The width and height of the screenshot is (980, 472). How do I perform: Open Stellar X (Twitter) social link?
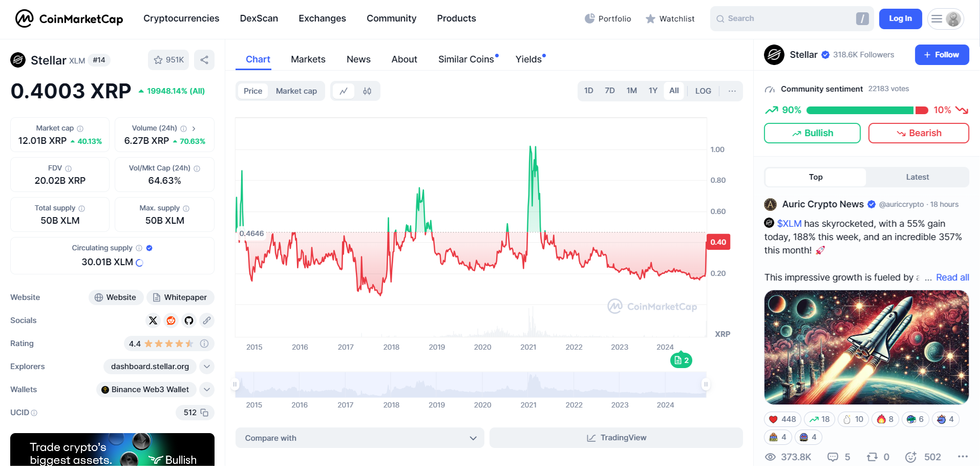153,320
